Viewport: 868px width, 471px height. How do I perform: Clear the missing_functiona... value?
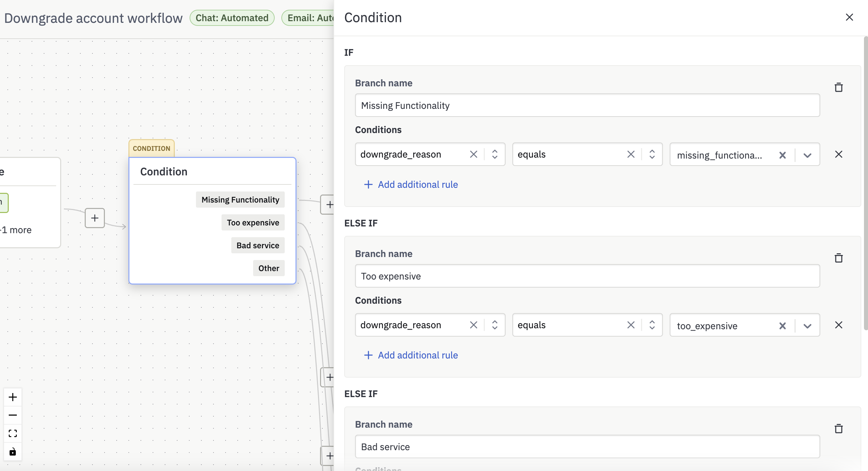point(782,155)
